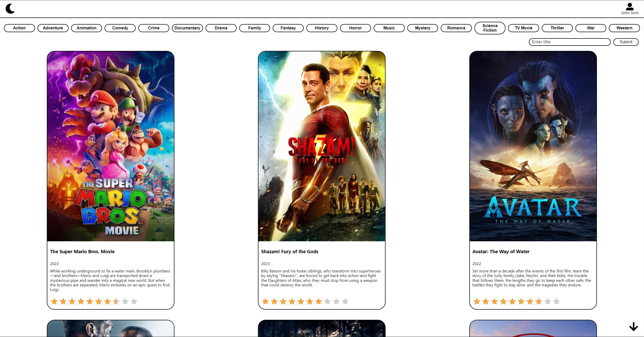Filter by Documentary genre
The height and width of the screenshot is (337, 644).
point(187,28)
